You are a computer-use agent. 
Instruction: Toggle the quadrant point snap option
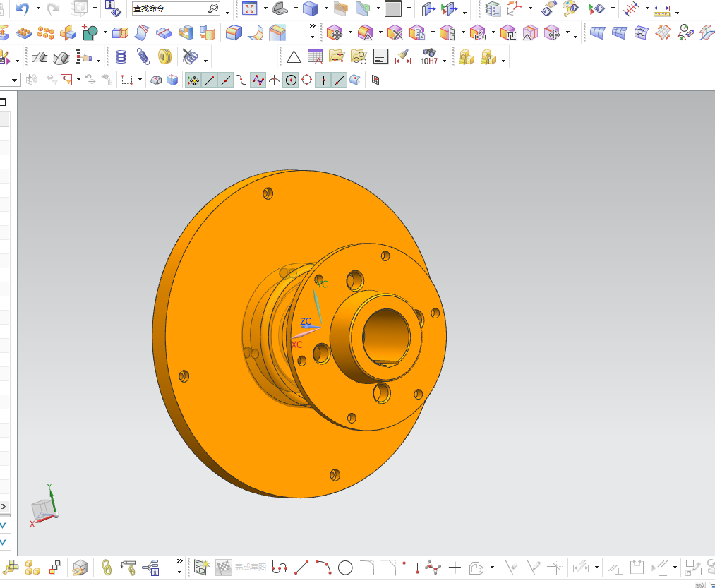click(x=307, y=80)
